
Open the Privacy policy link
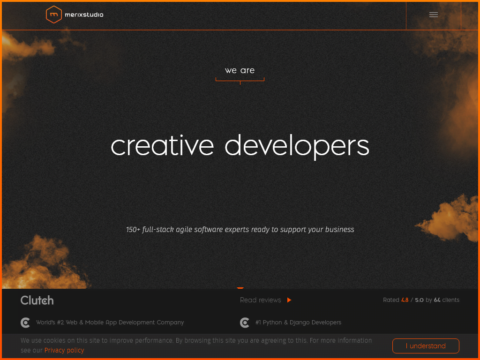pyautogui.click(x=64, y=350)
